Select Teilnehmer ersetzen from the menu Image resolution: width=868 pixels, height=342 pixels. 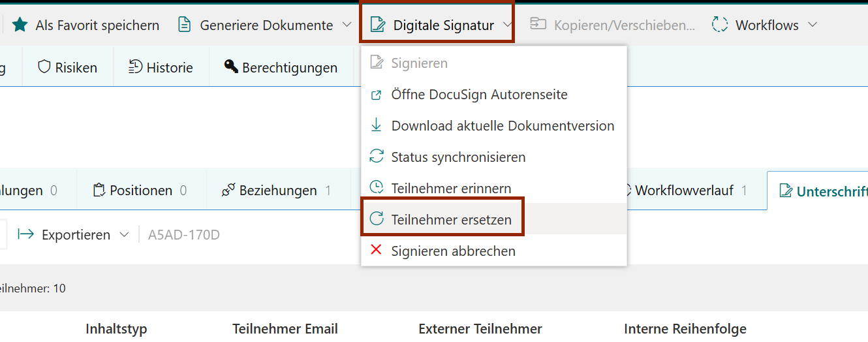pyautogui.click(x=451, y=219)
